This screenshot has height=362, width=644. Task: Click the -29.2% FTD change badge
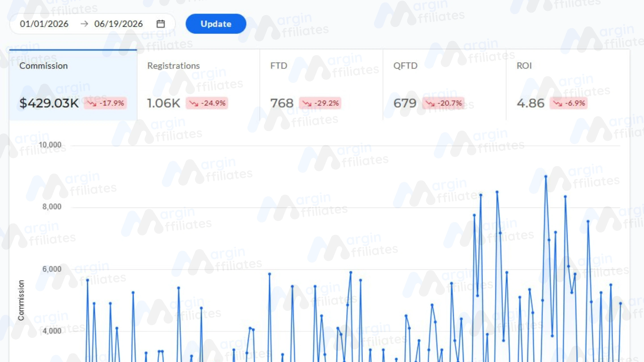[320, 103]
